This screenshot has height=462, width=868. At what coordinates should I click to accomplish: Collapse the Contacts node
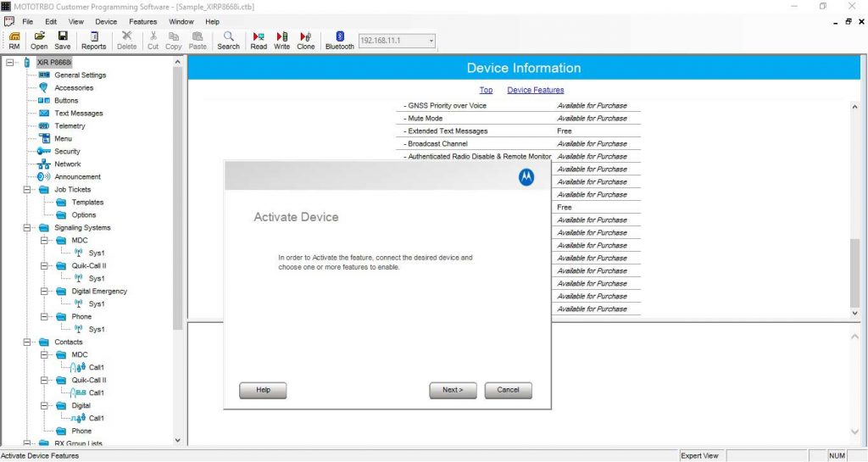[26, 342]
